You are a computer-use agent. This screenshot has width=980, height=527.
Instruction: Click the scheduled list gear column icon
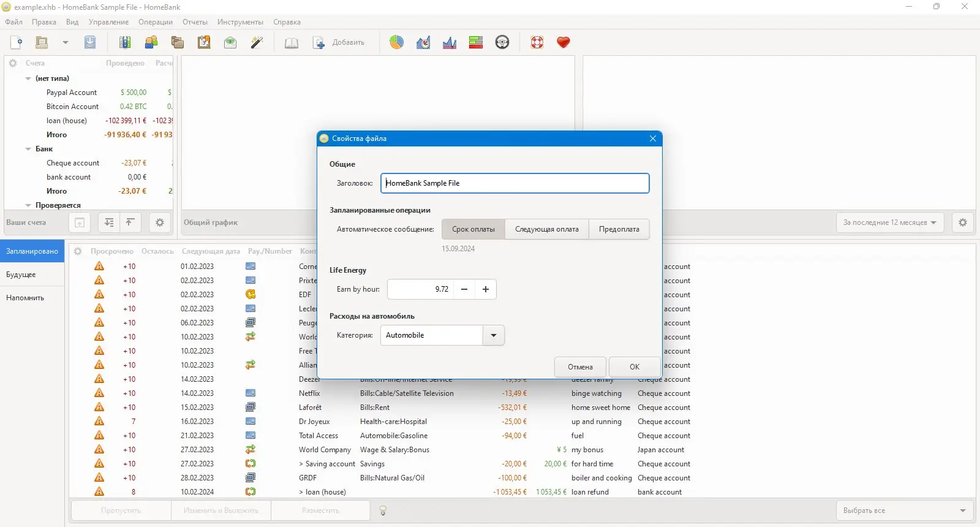coord(78,251)
